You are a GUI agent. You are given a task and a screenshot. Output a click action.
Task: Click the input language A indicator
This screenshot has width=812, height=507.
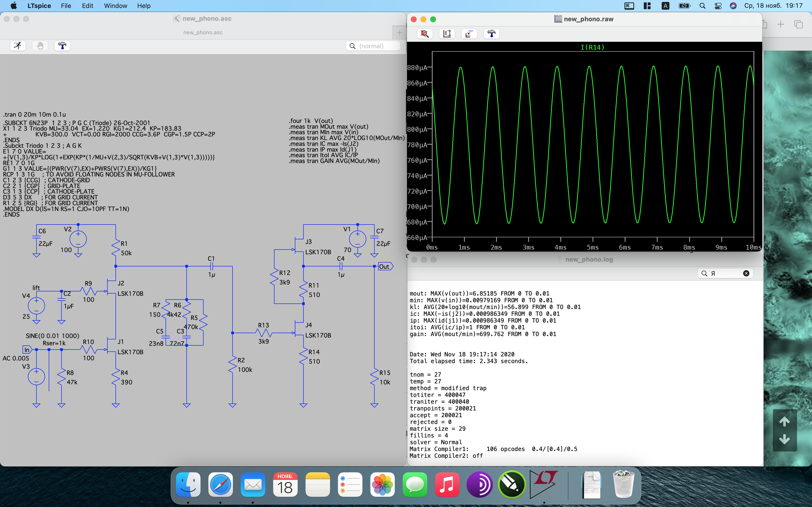click(x=665, y=6)
